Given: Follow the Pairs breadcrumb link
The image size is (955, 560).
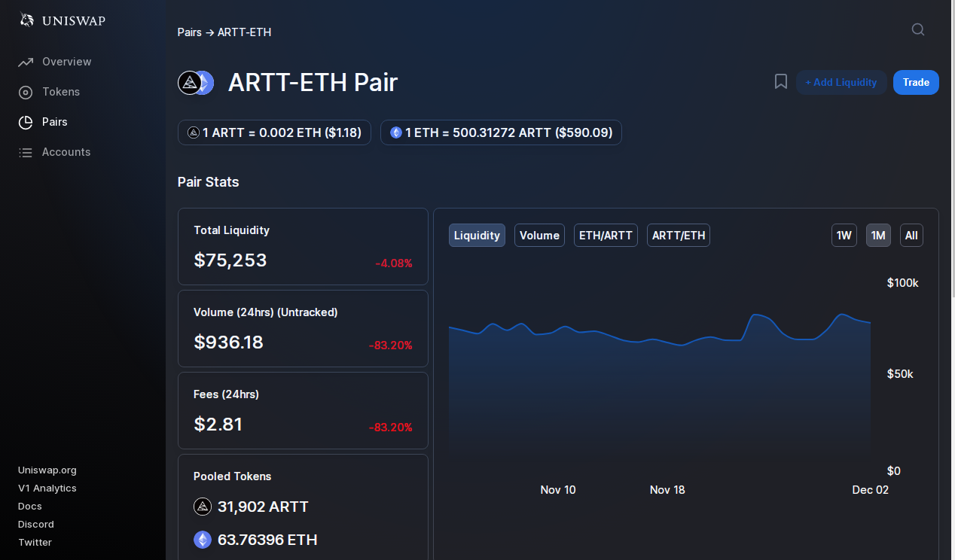Looking at the screenshot, I should coord(190,32).
